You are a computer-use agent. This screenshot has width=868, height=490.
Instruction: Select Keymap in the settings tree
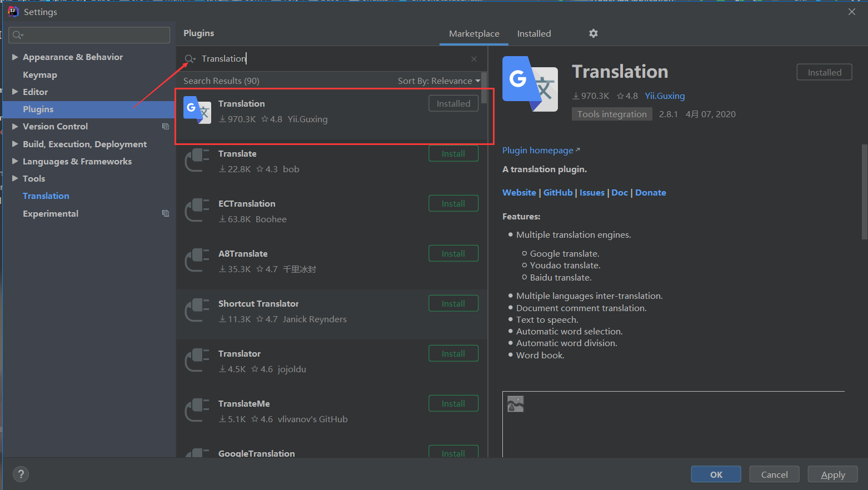[x=40, y=74]
